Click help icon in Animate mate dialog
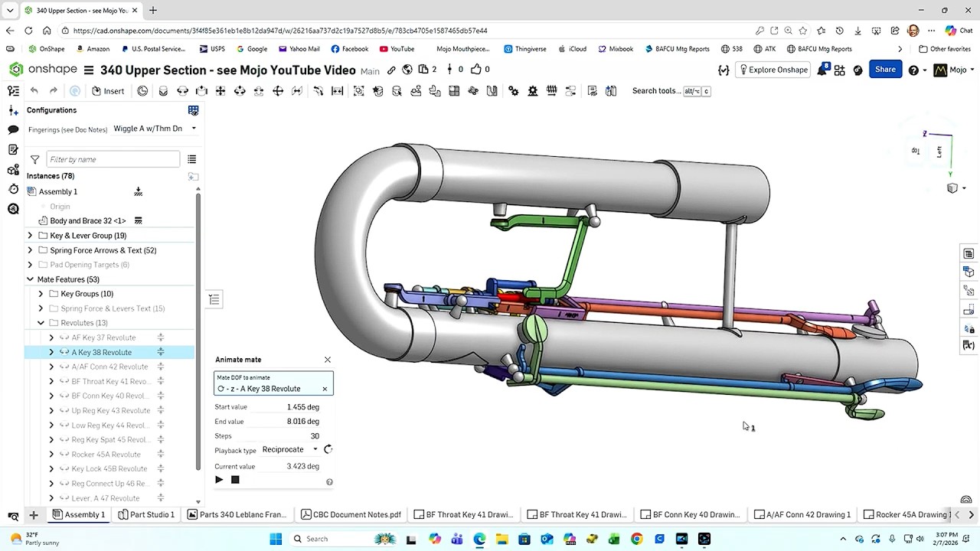The width and height of the screenshot is (980, 551). tap(329, 482)
